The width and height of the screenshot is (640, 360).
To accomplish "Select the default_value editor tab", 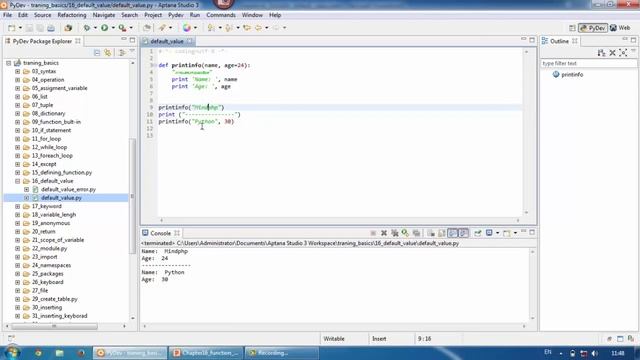I will coord(167,41).
